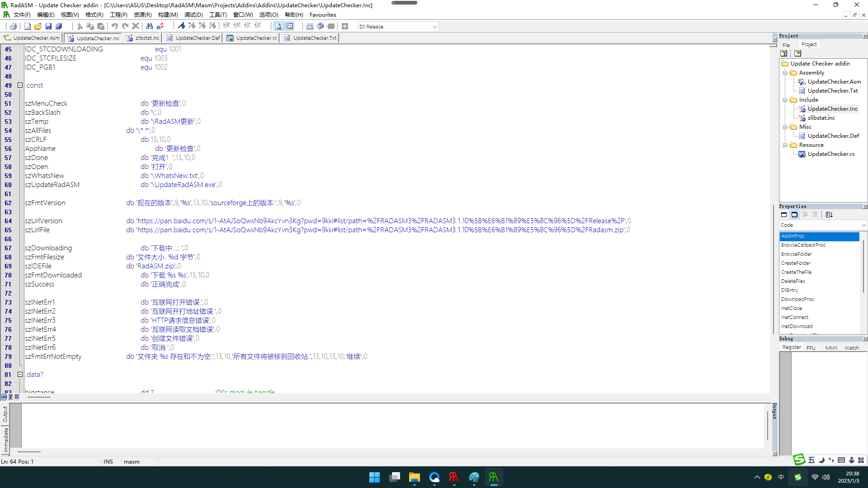Select the Watch tab in Debug panel
This screenshot has height=488, width=868.
coord(852,348)
